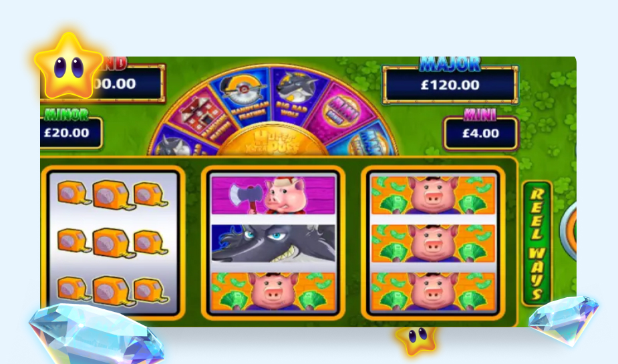The image size is (618, 364).
Task: Click the Reel Ways vertical banner
Action: (x=536, y=244)
